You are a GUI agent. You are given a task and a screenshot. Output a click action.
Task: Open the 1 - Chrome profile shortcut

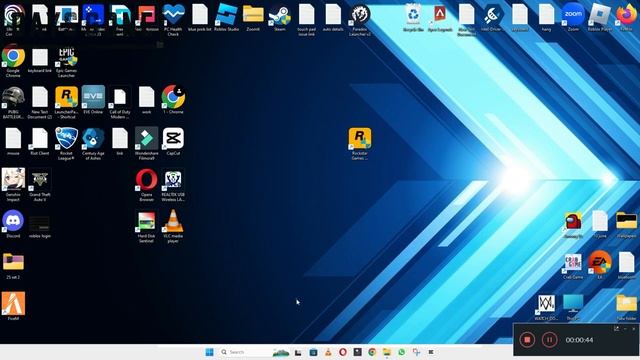[173, 97]
